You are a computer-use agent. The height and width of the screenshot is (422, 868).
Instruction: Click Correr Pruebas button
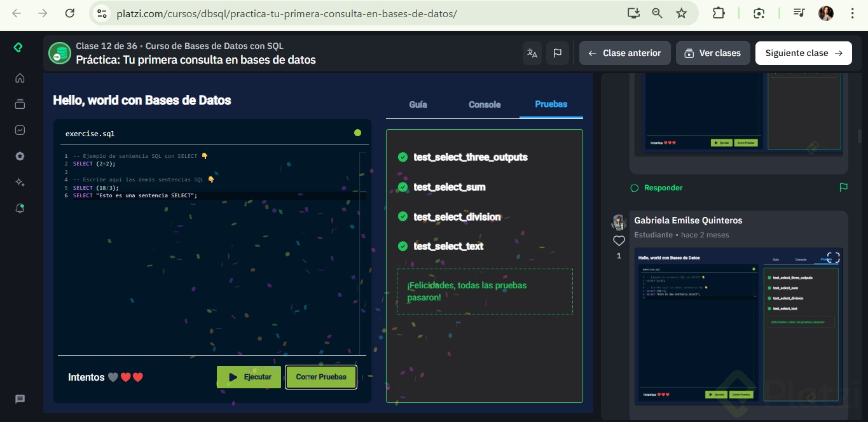(x=321, y=377)
